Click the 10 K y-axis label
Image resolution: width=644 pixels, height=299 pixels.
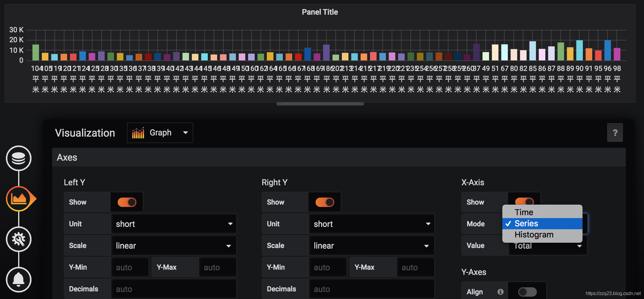tap(16, 50)
